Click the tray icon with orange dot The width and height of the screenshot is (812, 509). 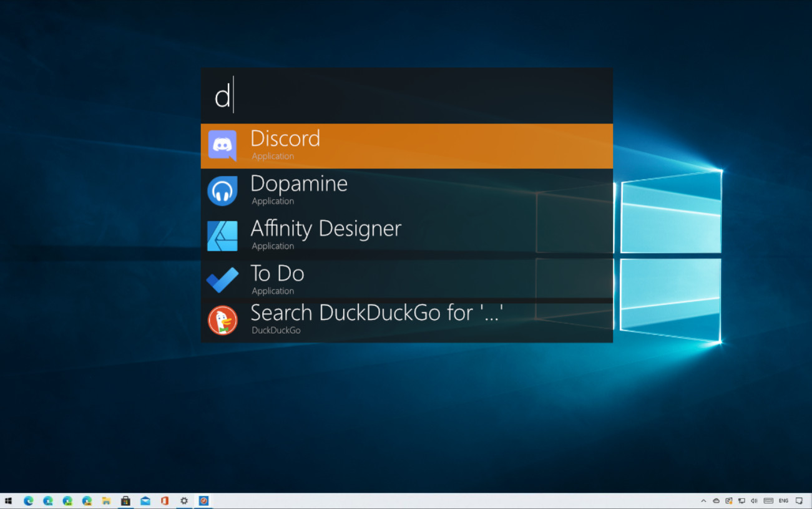(729, 501)
